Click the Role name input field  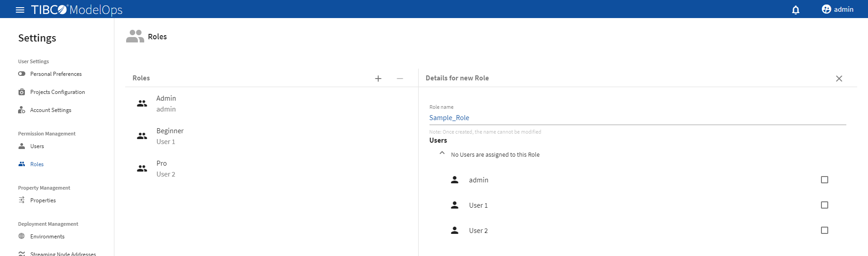tap(637, 118)
